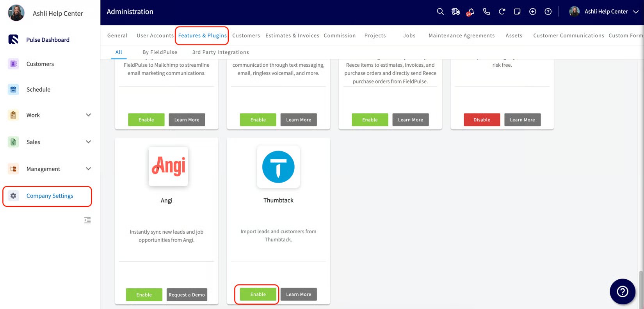
Task: Learn More on the risk free card
Action: tap(522, 120)
